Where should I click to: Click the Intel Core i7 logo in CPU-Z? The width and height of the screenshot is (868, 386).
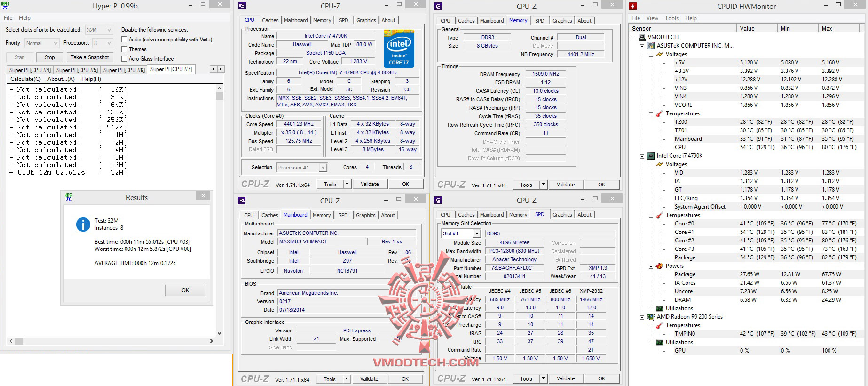coord(399,48)
